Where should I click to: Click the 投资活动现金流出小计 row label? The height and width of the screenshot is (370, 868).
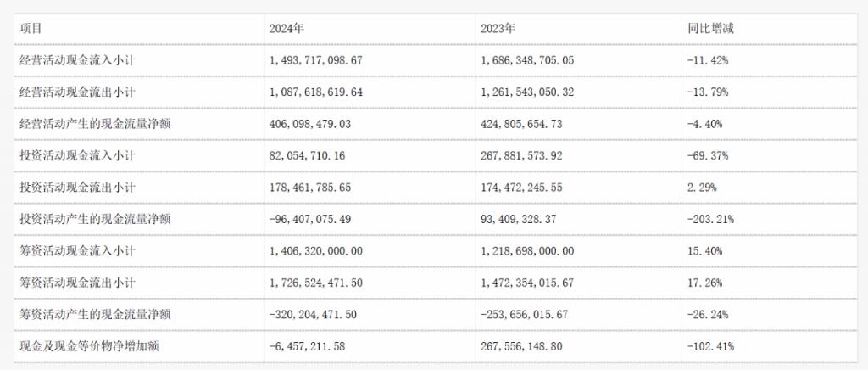(x=77, y=188)
